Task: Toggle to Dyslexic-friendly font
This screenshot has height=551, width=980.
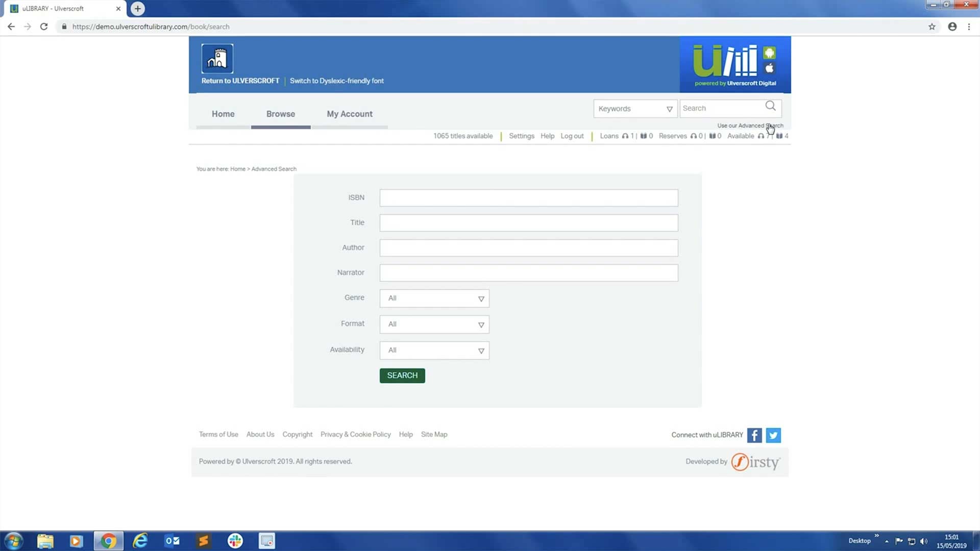Action: click(336, 81)
